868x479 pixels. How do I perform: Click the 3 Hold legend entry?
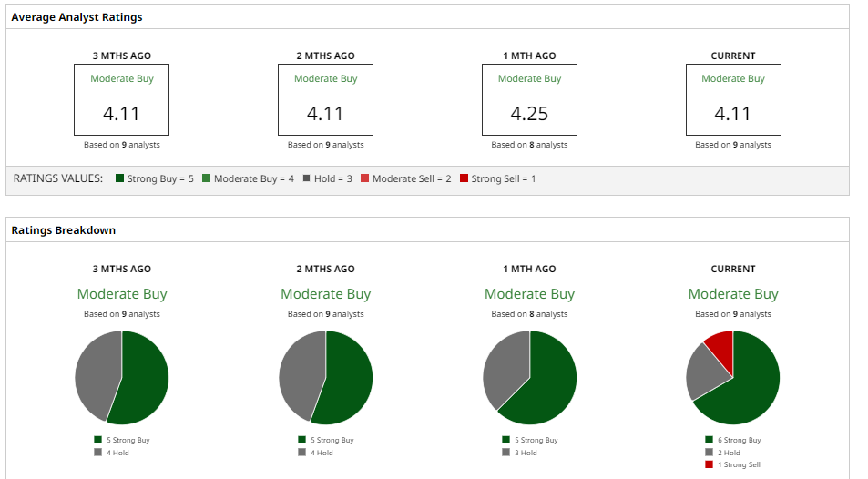pyautogui.click(x=520, y=453)
